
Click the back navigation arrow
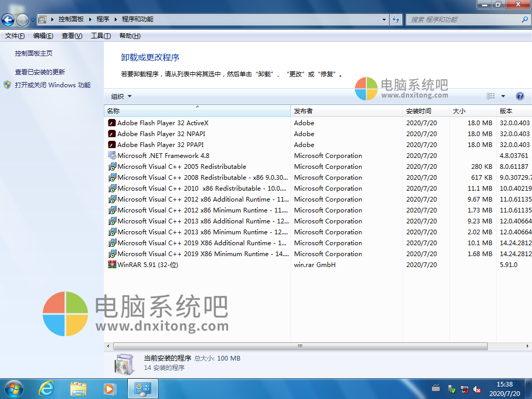[7, 20]
